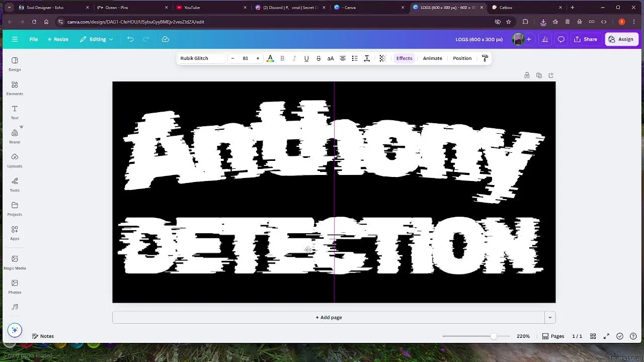Open the Uploads panel
This screenshot has height=362, width=644.
tap(15, 160)
